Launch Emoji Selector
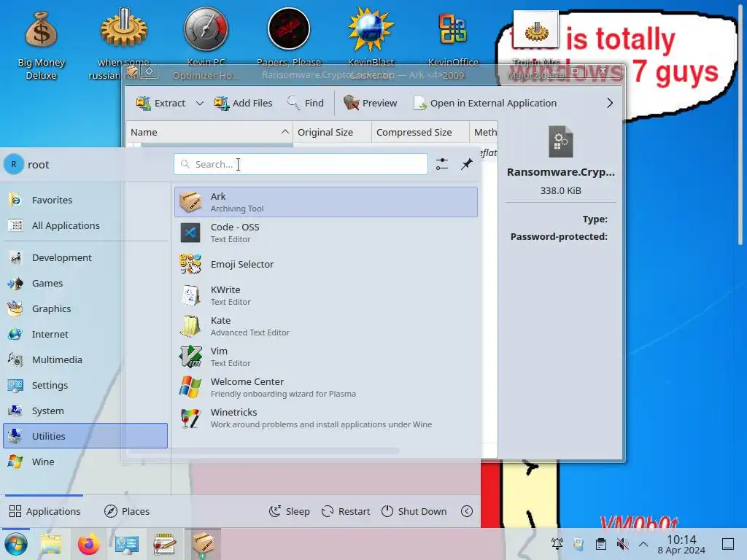Viewport: 747px width, 560px height. pyautogui.click(x=326, y=264)
